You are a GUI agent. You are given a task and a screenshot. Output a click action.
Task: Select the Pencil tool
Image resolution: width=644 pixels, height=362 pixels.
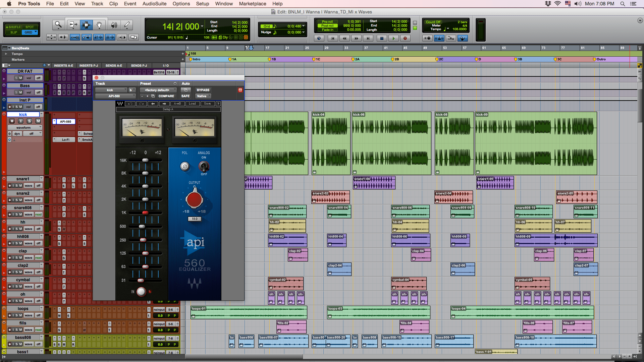coord(127,25)
